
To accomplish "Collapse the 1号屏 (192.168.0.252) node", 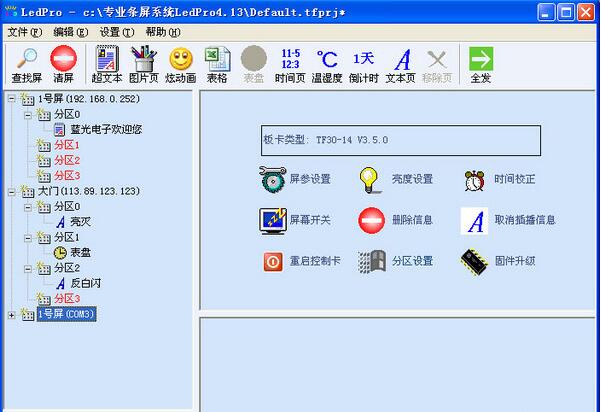I will coord(12,99).
